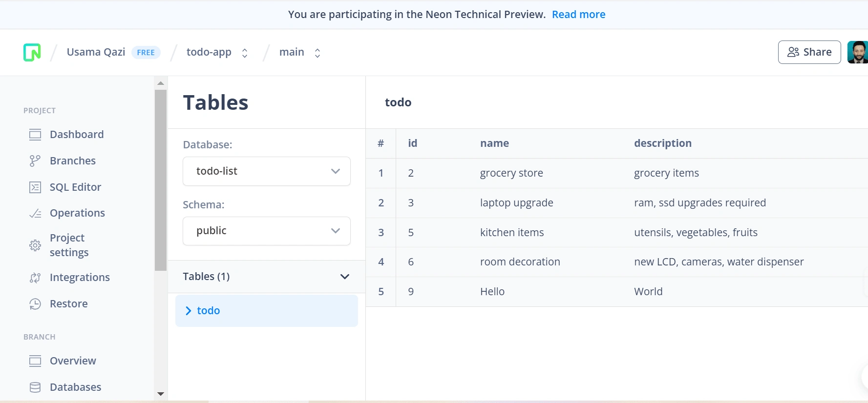Open the public schema dropdown
The width and height of the screenshot is (868, 403).
(x=267, y=231)
